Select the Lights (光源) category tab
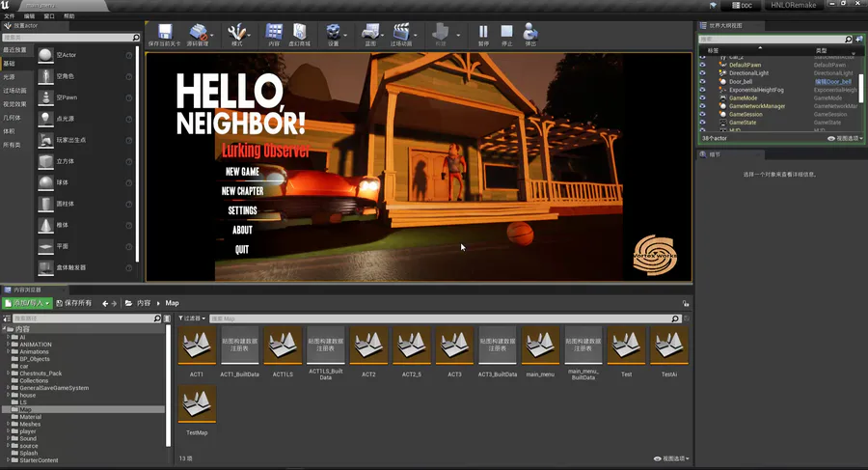 tap(16, 77)
